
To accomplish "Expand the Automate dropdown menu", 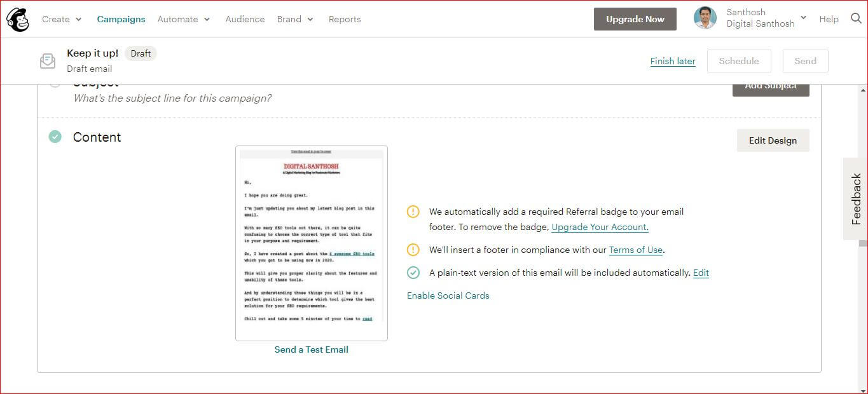I will click(x=184, y=19).
